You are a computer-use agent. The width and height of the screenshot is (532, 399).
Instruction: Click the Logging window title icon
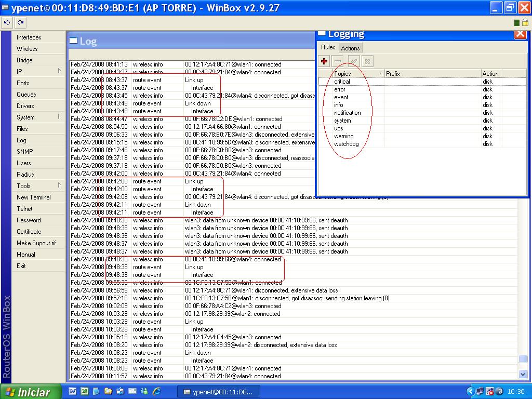pyautogui.click(x=322, y=33)
